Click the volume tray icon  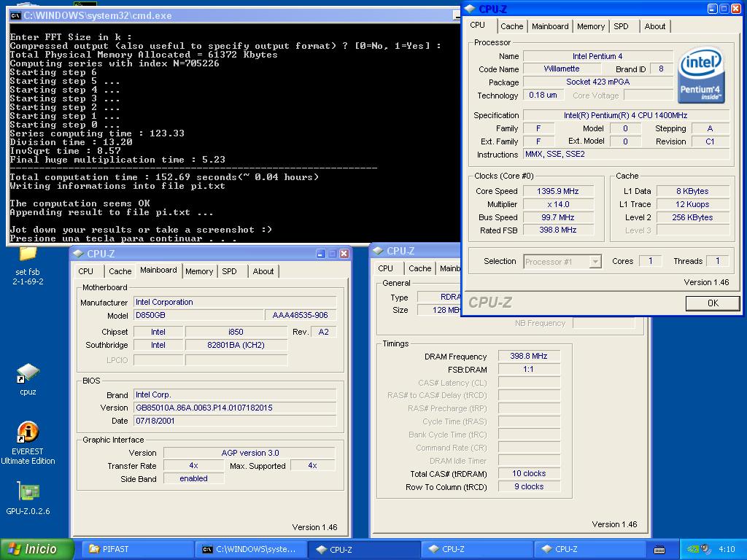pyautogui.click(x=705, y=549)
